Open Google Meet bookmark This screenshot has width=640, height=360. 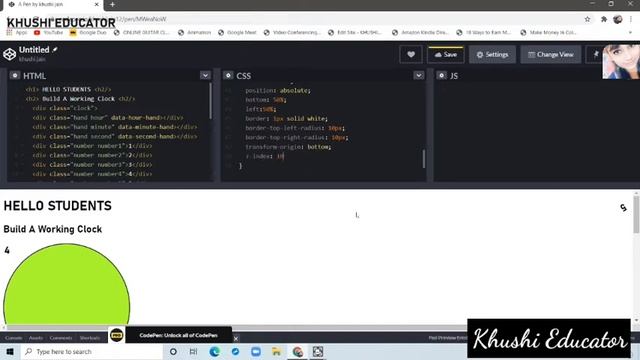click(x=237, y=32)
